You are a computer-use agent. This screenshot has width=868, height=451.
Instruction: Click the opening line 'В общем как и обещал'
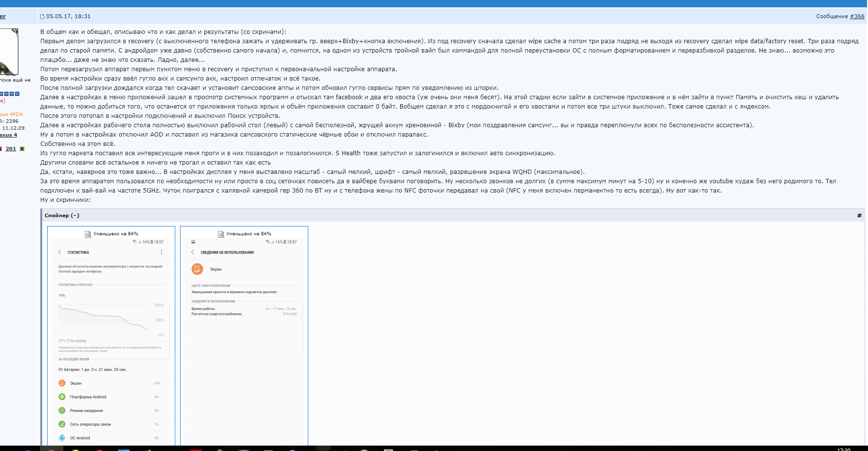coord(163,32)
